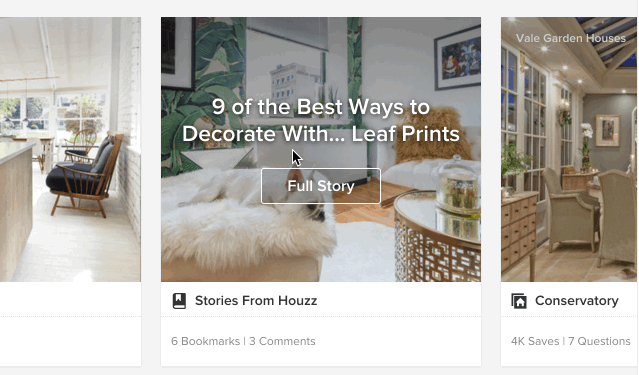This screenshot has width=639, height=375.
Task: Open the 3 Comments link
Action: 282,341
